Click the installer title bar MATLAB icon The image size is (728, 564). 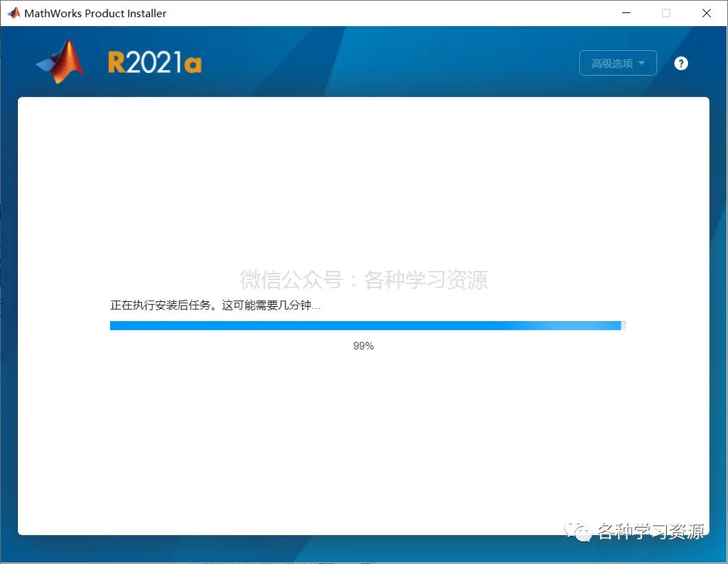coord(14,13)
